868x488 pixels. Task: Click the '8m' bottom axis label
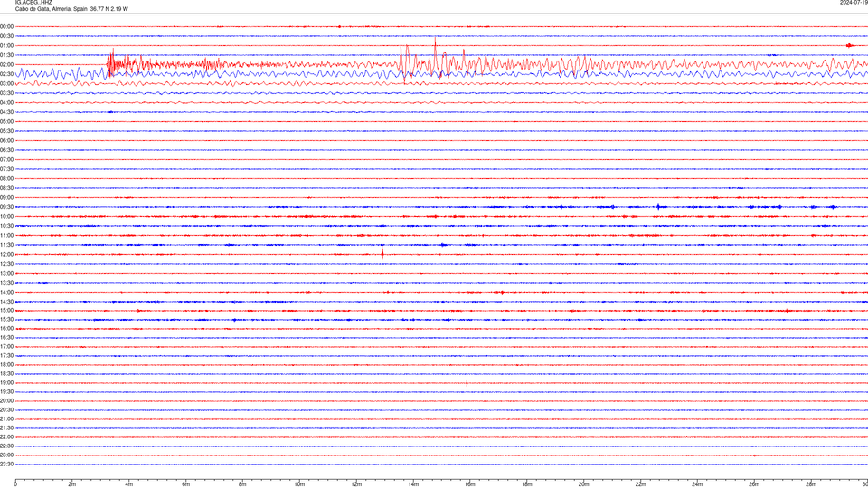pos(242,484)
